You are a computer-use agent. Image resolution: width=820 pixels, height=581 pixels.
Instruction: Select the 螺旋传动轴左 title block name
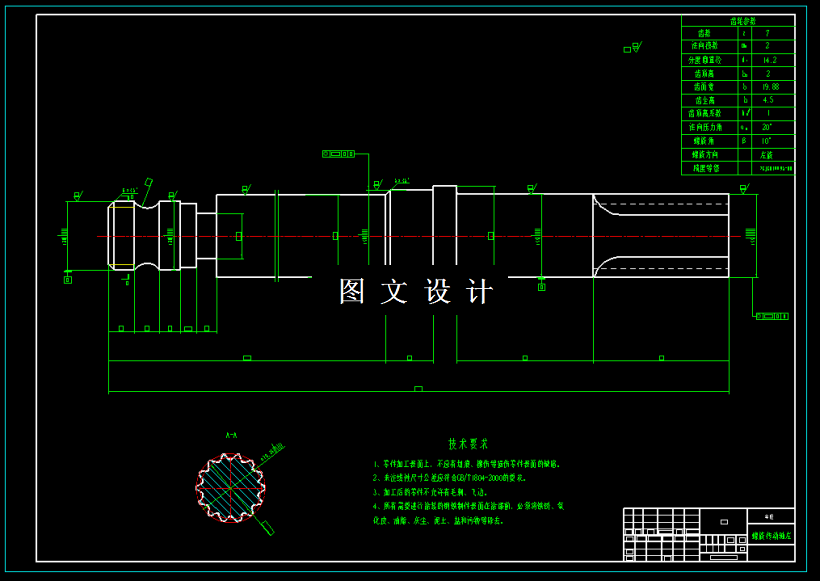tap(771, 536)
